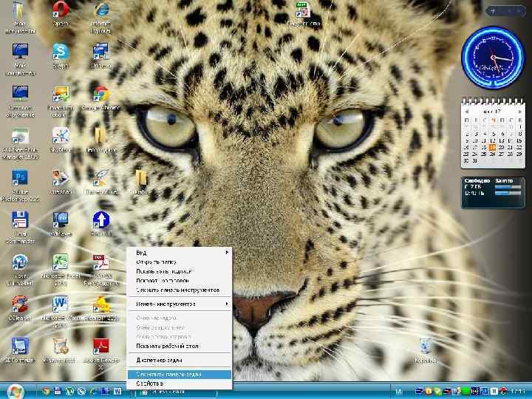The height and width of the screenshot is (399, 532).
Task: Select the Total Commander floppy-disk shortcut
Action: (20, 228)
